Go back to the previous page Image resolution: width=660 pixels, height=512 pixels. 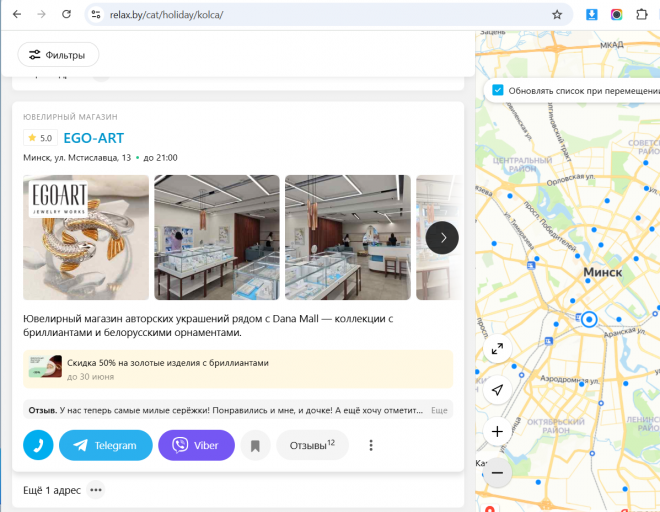pyautogui.click(x=17, y=14)
